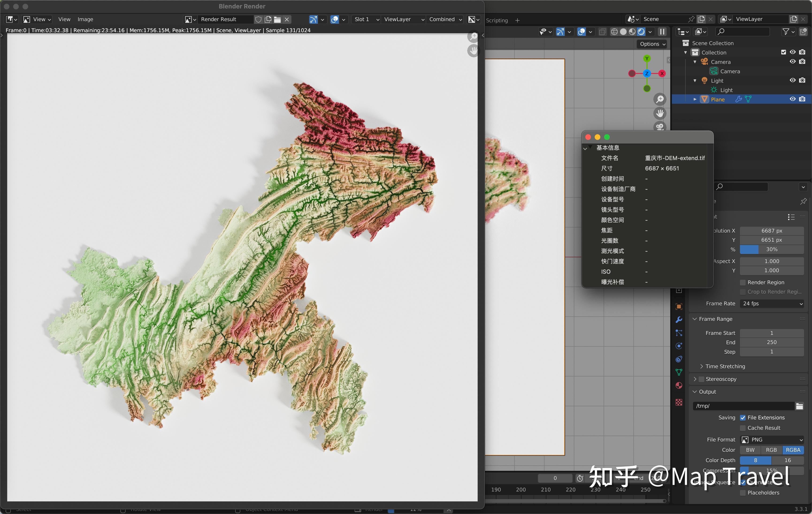Open an image via the folder icon in header
Screen dimensions: 812x514
click(277, 19)
